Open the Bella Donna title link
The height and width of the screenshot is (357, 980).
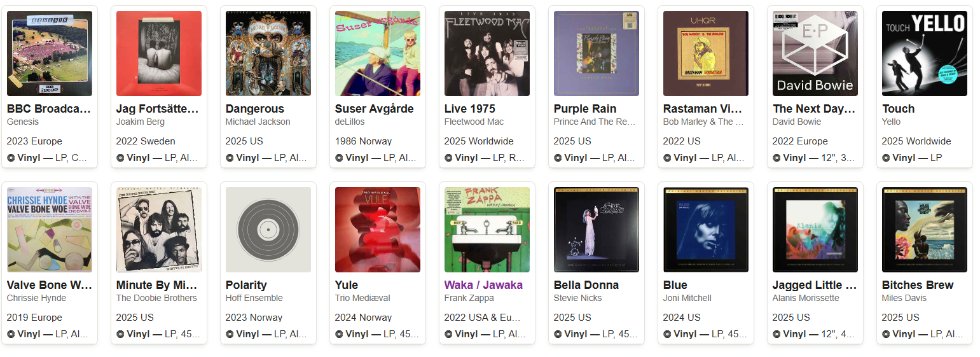[x=586, y=285]
